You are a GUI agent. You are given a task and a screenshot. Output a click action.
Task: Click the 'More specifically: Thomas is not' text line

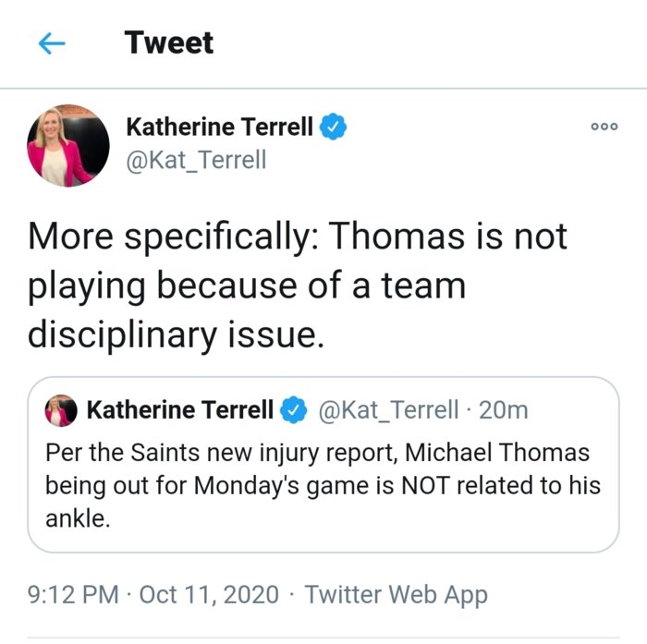coord(298,237)
